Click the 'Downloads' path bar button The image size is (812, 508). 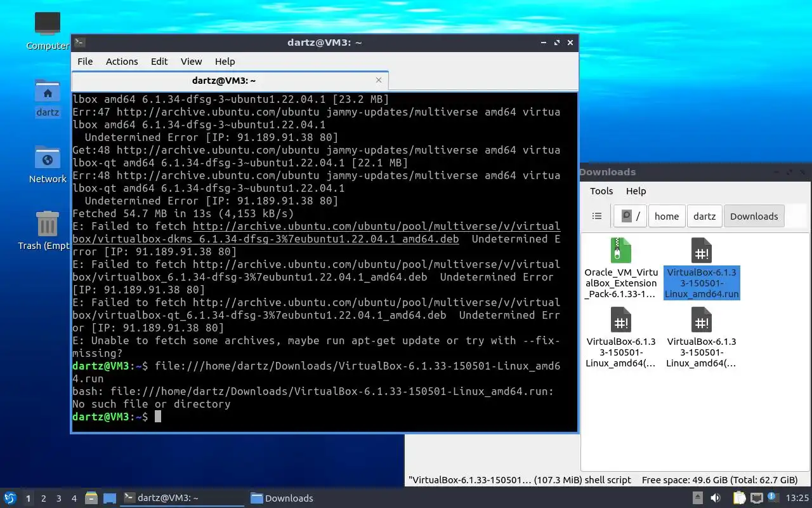point(754,216)
